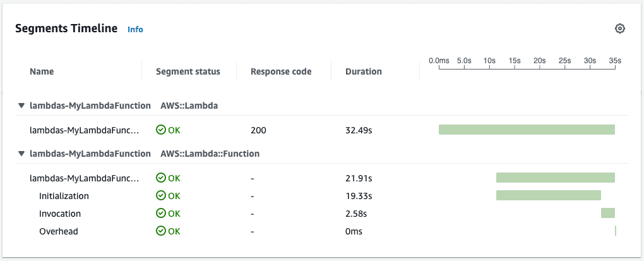Click the 32.49s Lambda timeline bar

pos(527,130)
